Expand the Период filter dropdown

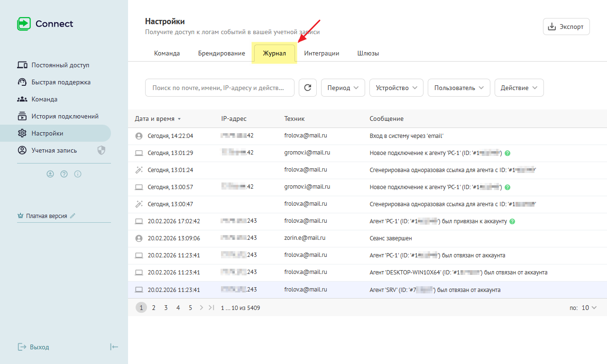coord(343,88)
